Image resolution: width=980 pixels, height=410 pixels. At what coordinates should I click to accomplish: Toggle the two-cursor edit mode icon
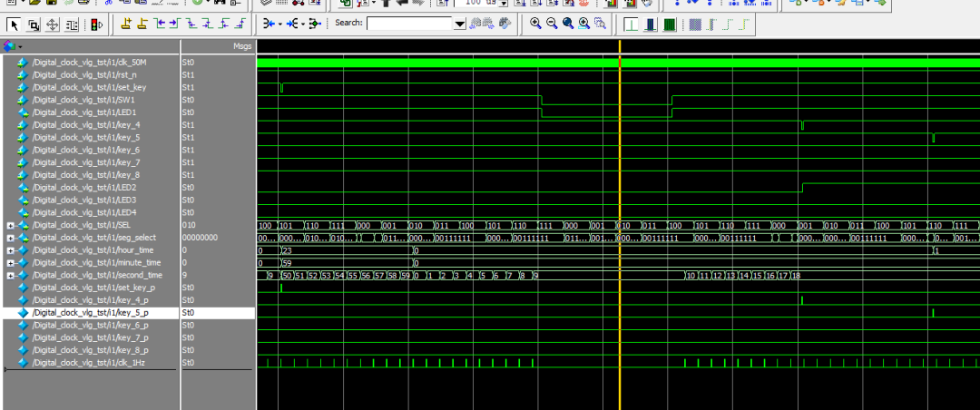[72, 24]
